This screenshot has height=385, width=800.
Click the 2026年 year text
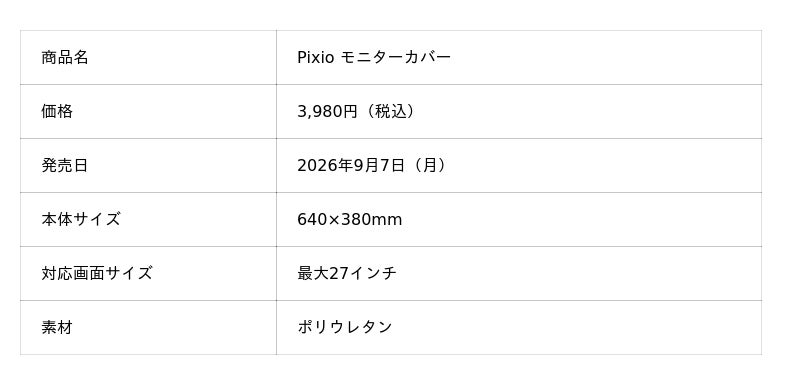point(319,166)
